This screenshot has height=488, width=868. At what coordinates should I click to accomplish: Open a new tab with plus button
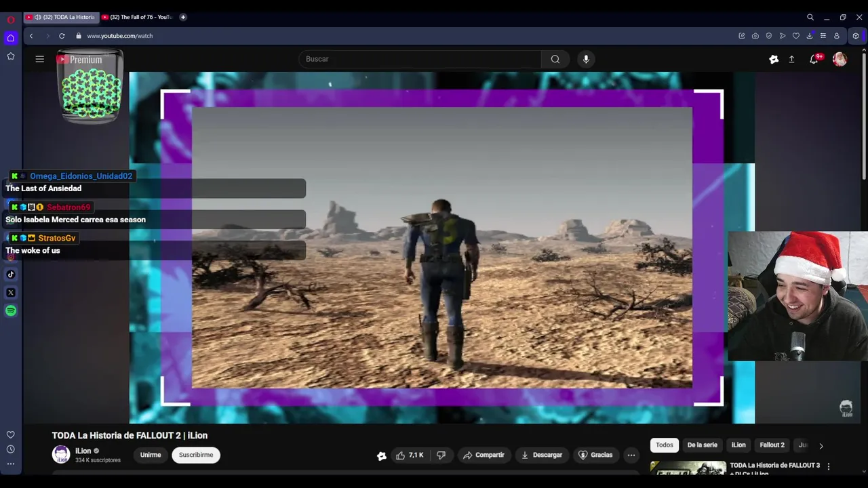tap(183, 17)
